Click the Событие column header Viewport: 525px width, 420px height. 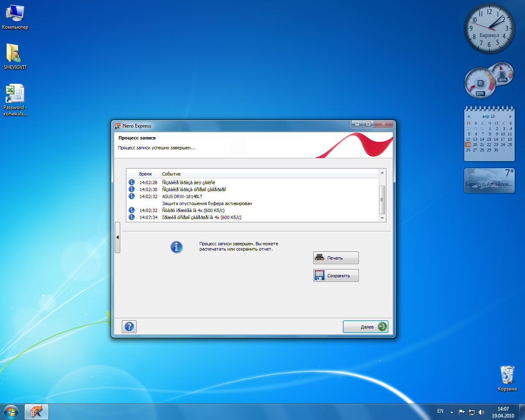tap(171, 174)
